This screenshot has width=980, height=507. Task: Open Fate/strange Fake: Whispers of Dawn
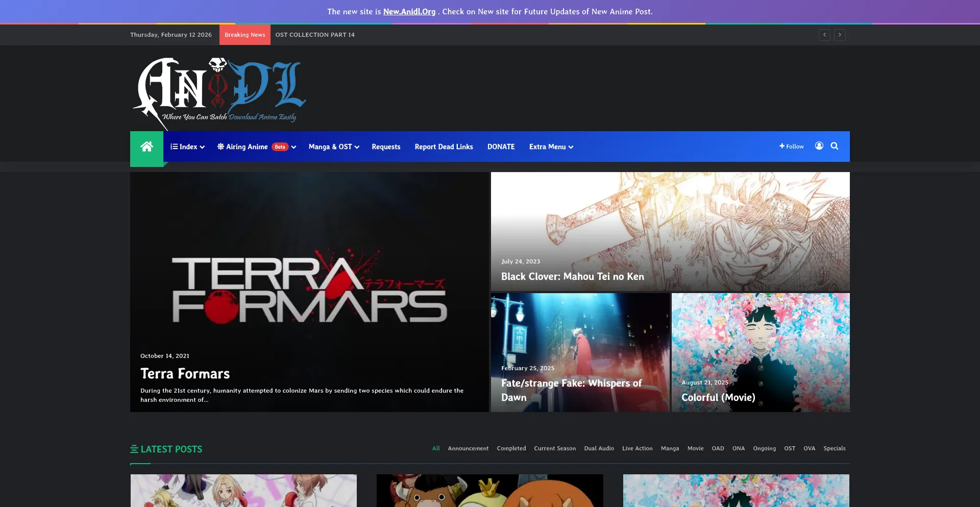click(571, 390)
